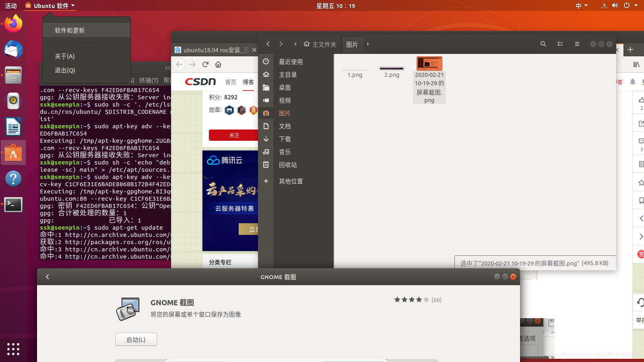The width and height of the screenshot is (644, 362).
Task: Click the CSDN logo
Action: [200, 82]
